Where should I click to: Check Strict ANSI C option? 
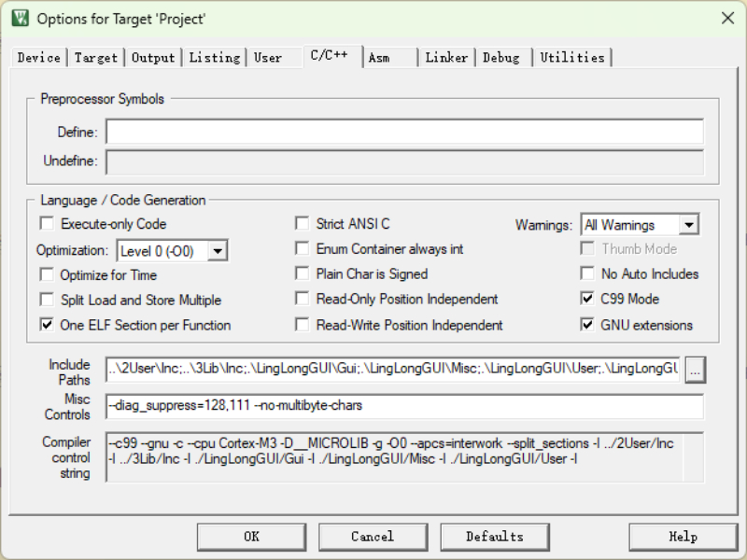pyautogui.click(x=302, y=224)
